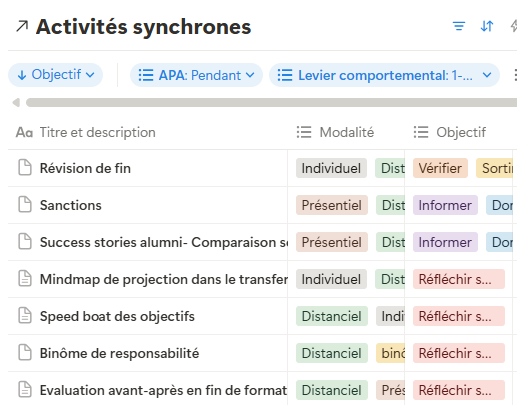Click Distanciel tag in Evaluation avant-après row

(x=332, y=390)
